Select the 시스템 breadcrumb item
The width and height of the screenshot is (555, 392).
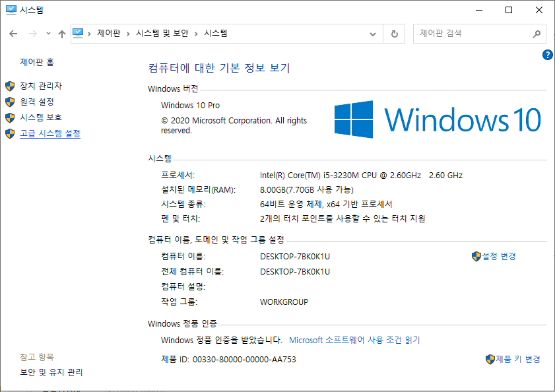216,33
